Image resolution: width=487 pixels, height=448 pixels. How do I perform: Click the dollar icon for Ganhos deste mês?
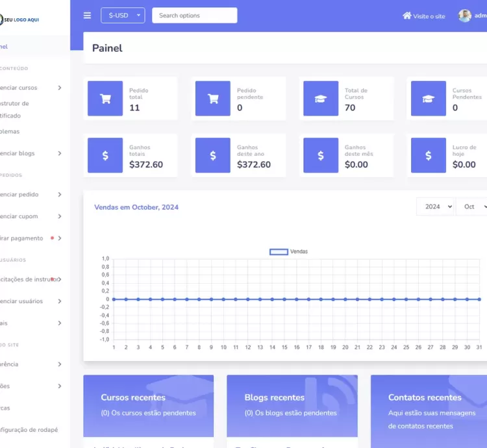[321, 156]
